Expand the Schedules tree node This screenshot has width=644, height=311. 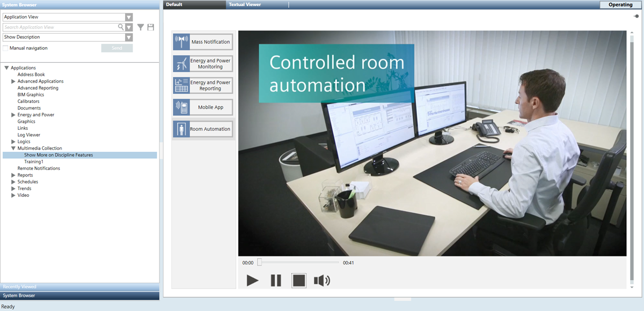(x=13, y=182)
